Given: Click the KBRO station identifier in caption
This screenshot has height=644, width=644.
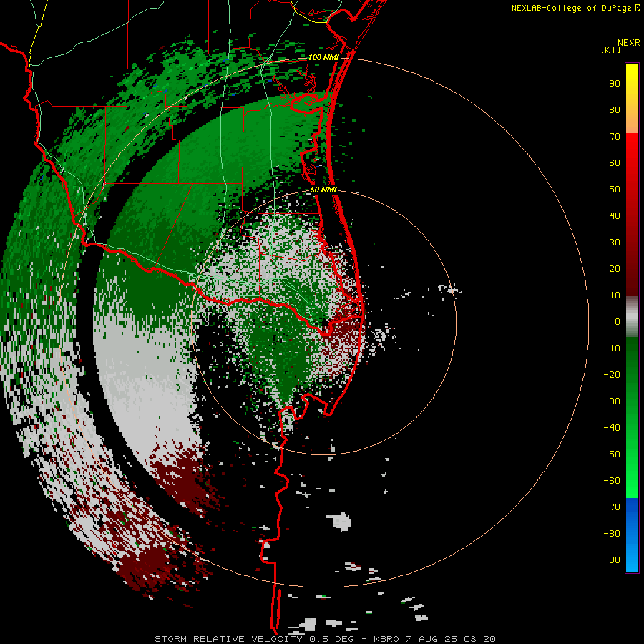Looking at the screenshot, I should (x=386, y=639).
